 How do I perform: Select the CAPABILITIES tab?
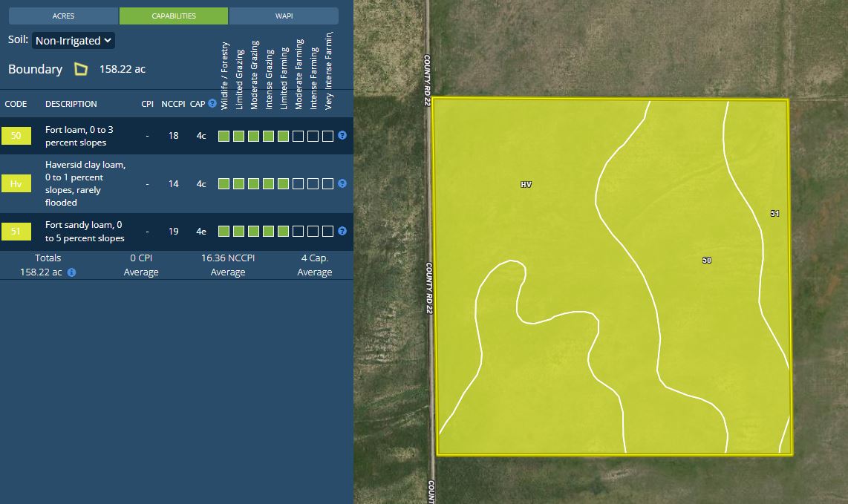pyautogui.click(x=173, y=16)
